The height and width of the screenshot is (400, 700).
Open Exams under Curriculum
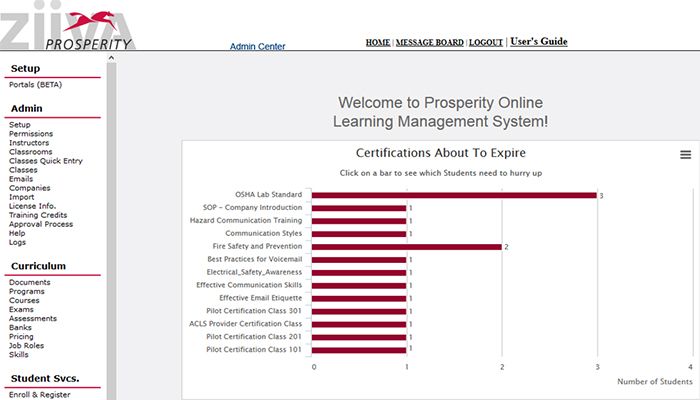tap(21, 309)
